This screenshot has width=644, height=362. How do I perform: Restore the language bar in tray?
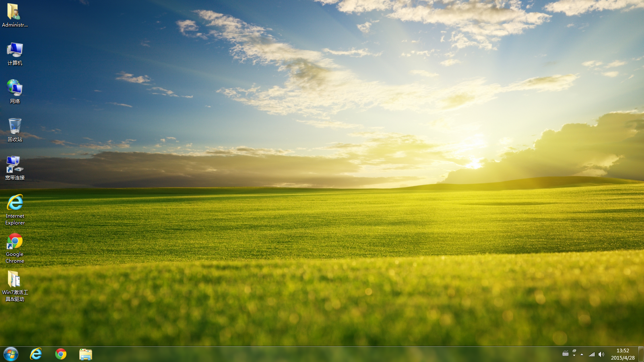pyautogui.click(x=574, y=351)
